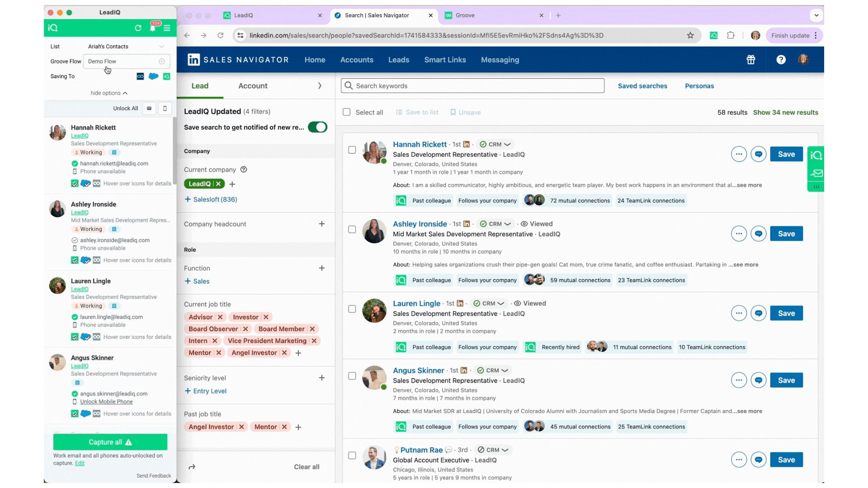
Task: Reload the browser page
Action: click(220, 35)
